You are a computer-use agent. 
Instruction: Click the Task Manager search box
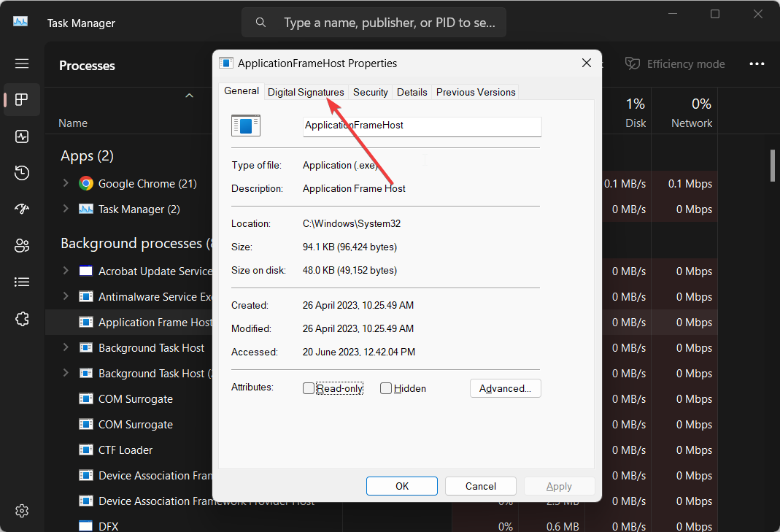pos(374,23)
